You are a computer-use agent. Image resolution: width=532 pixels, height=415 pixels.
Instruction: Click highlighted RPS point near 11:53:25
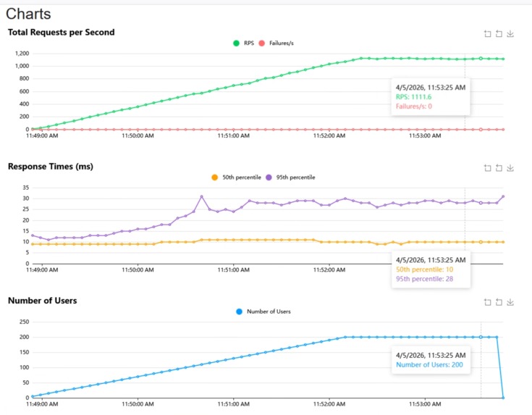(481, 59)
